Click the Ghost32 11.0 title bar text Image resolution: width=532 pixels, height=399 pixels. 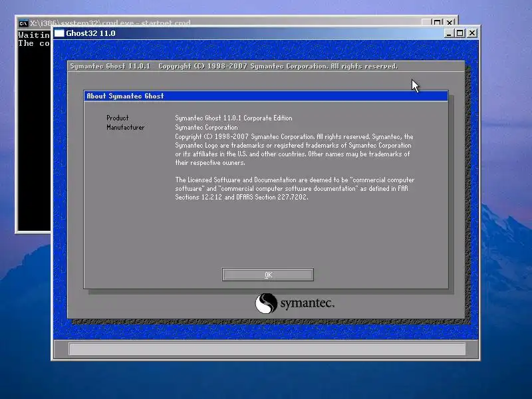click(90, 33)
